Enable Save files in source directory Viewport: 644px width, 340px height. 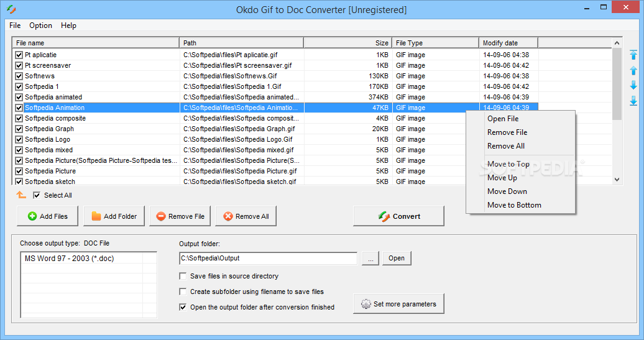point(183,276)
